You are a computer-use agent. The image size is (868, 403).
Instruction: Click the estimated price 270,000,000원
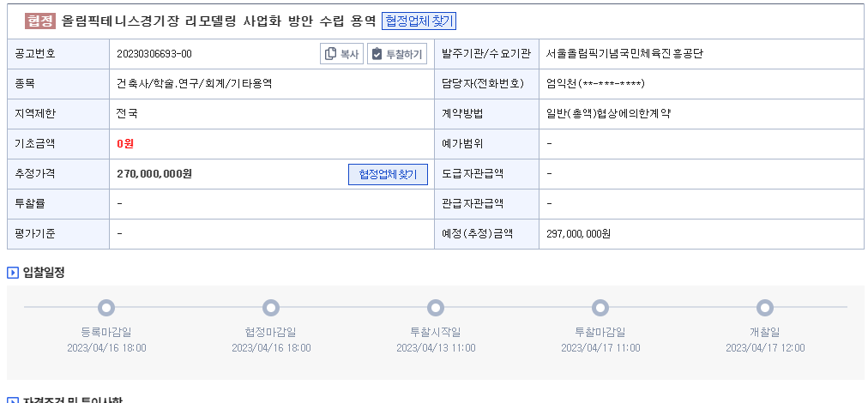[x=154, y=174]
